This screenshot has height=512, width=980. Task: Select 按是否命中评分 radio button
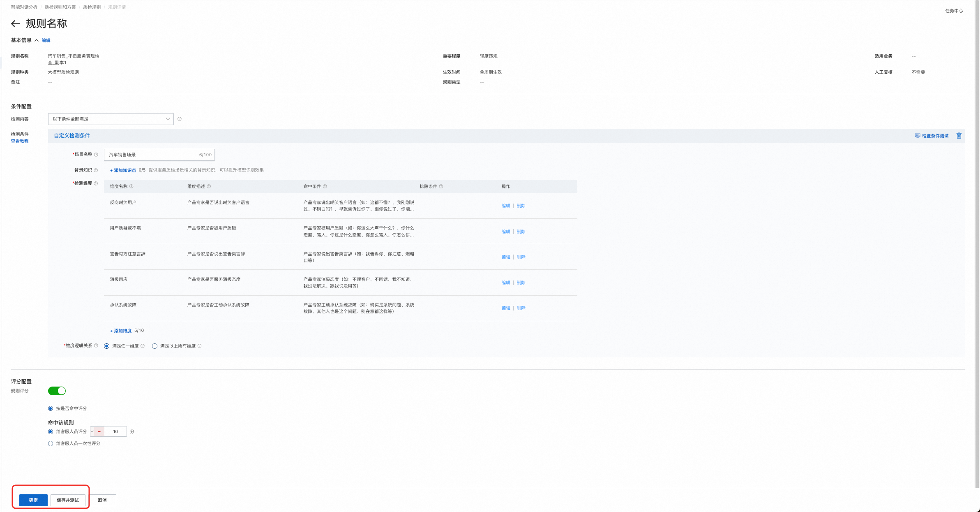click(51, 408)
